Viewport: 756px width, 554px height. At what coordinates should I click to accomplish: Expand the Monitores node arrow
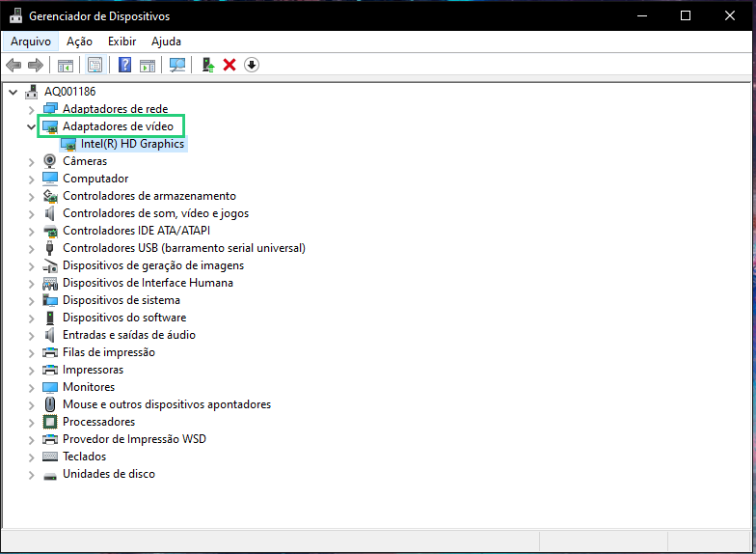(x=31, y=388)
